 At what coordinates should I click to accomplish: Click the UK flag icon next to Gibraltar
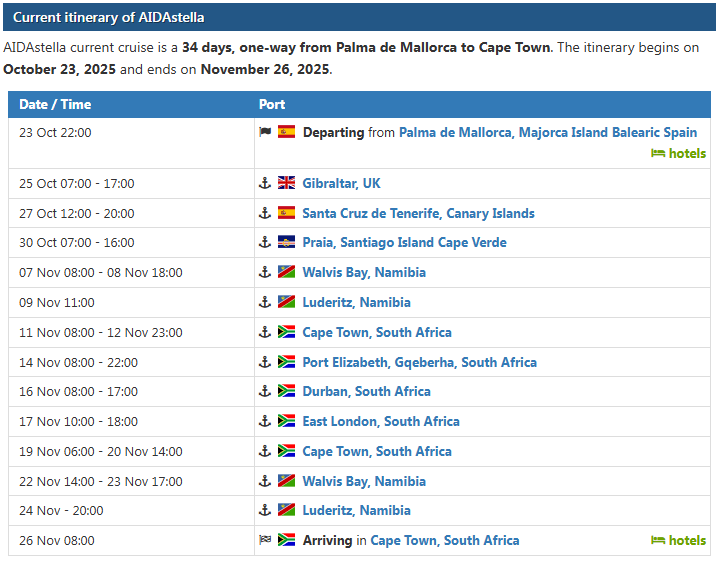(286, 183)
